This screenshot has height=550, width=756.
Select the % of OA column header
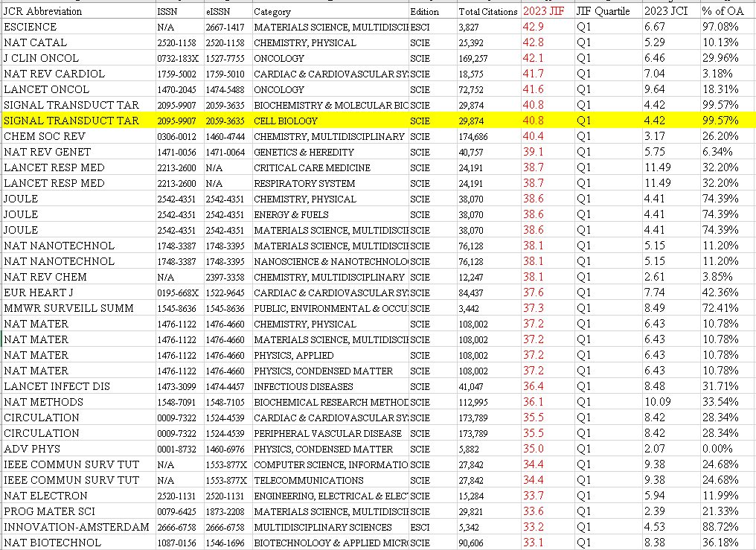[x=718, y=12]
